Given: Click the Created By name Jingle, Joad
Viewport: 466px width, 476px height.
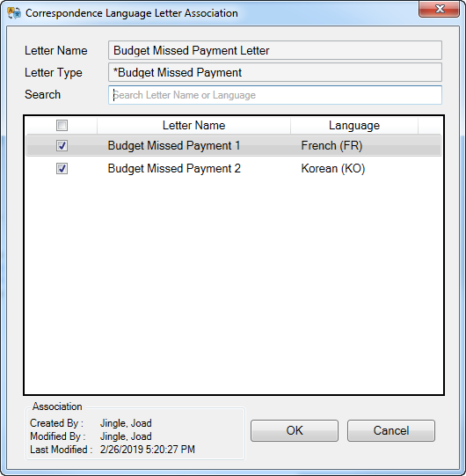Looking at the screenshot, I should pos(126,423).
